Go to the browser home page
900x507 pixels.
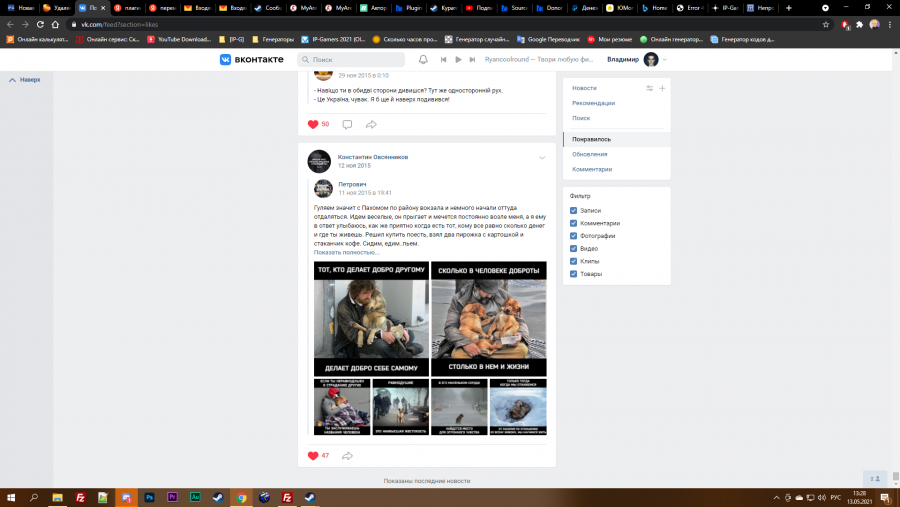click(x=55, y=24)
